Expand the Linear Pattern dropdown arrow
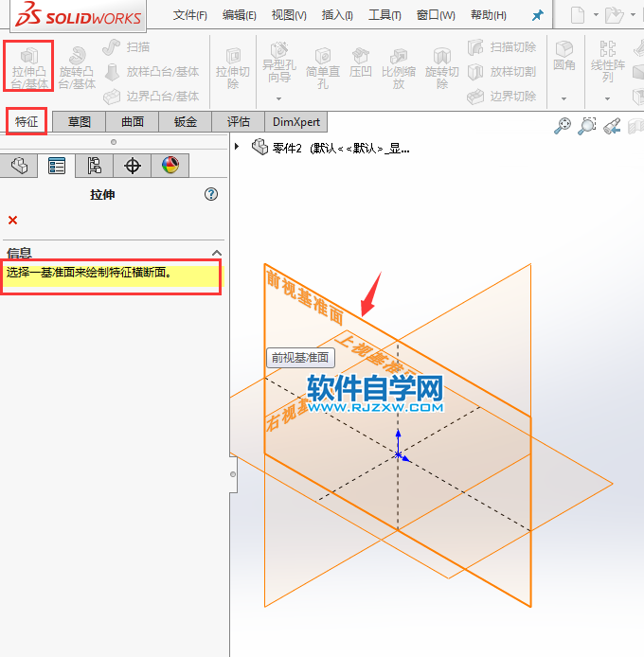The image size is (644, 657). click(x=607, y=98)
